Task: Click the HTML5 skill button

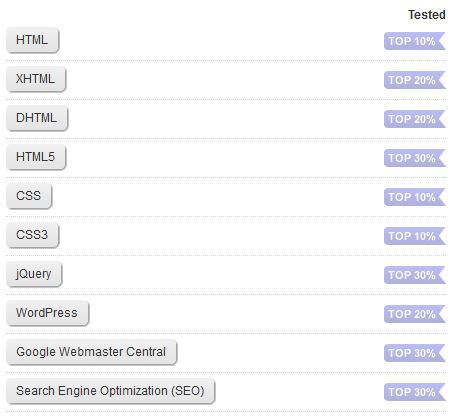Action: (x=36, y=157)
